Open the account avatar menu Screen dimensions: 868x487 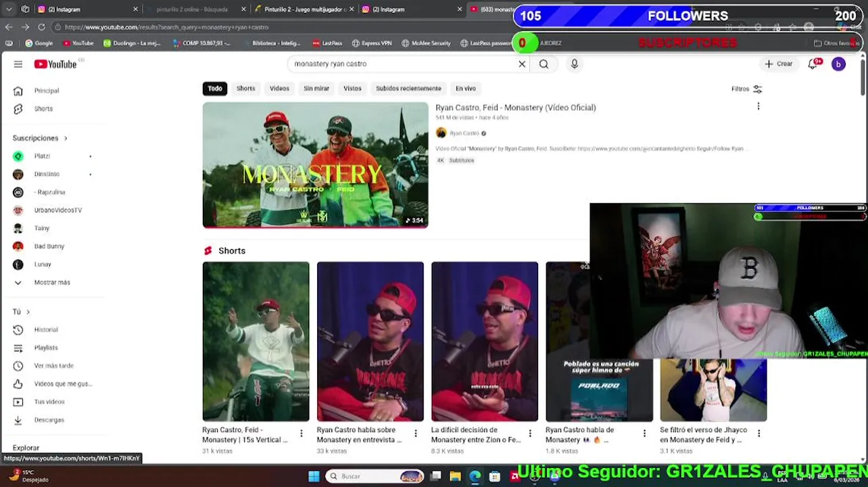pos(838,64)
